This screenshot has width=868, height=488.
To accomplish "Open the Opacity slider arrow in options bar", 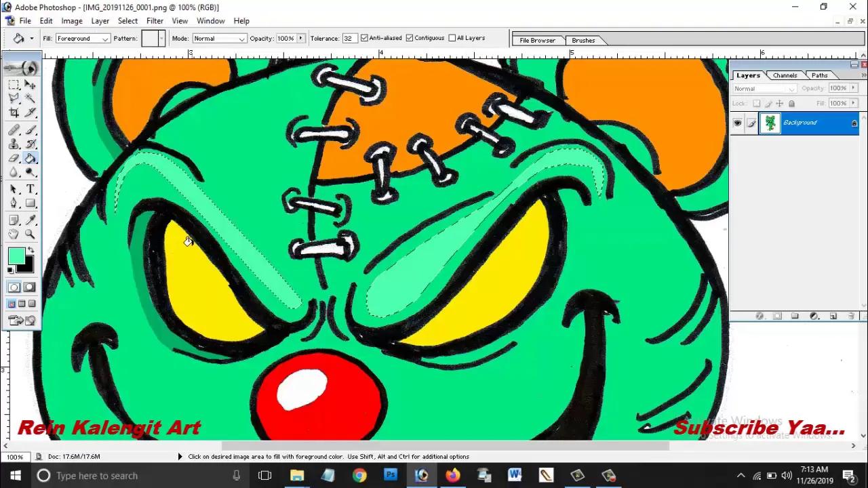I will [300, 38].
